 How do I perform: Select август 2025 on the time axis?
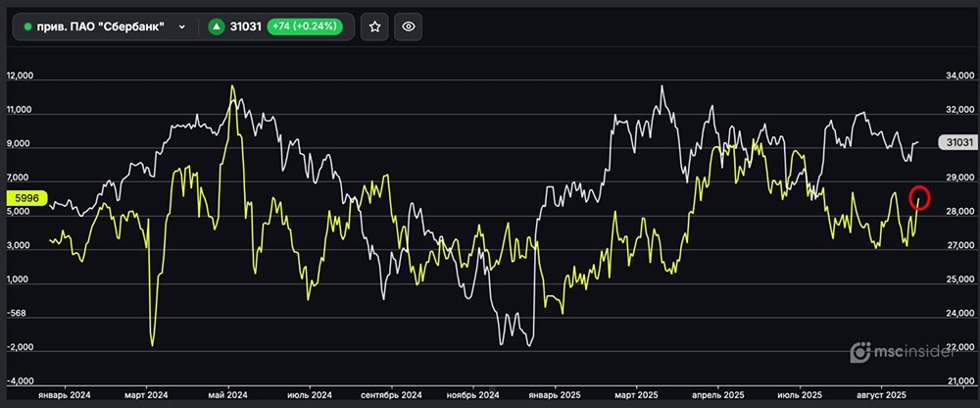click(x=877, y=394)
